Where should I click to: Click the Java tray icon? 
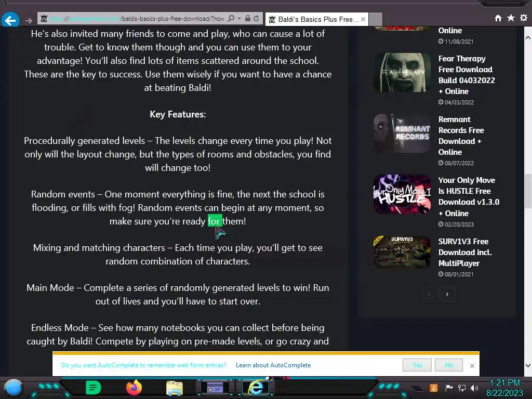433,388
